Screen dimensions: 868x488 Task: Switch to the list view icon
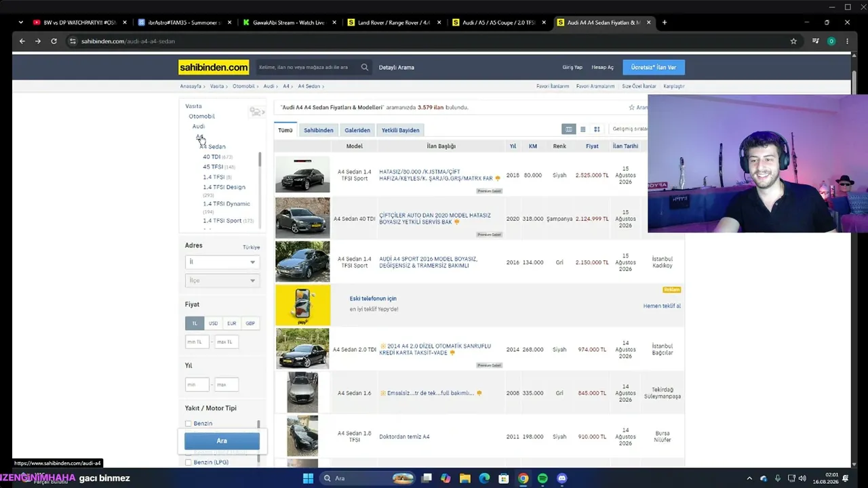pos(583,129)
